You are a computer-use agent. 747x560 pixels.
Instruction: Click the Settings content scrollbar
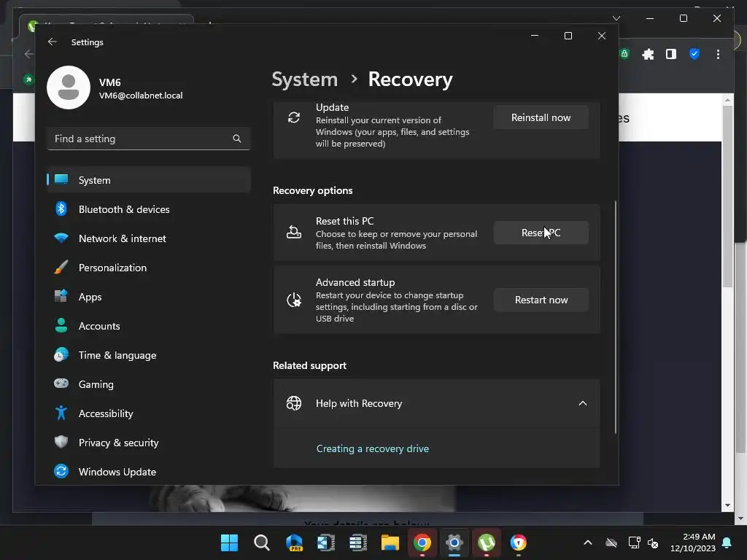pos(616,316)
